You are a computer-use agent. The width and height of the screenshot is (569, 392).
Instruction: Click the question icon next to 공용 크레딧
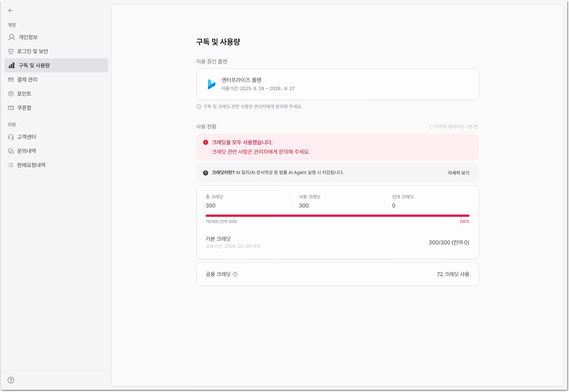pyautogui.click(x=235, y=274)
